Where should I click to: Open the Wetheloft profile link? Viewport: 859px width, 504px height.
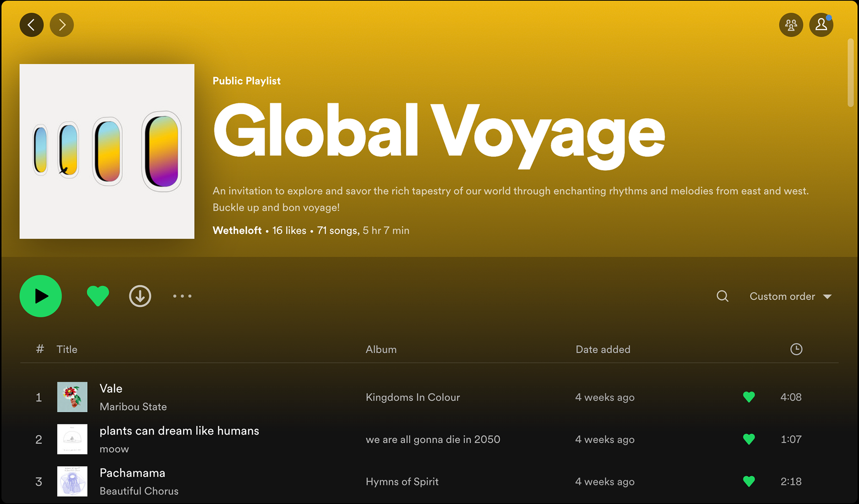click(237, 230)
